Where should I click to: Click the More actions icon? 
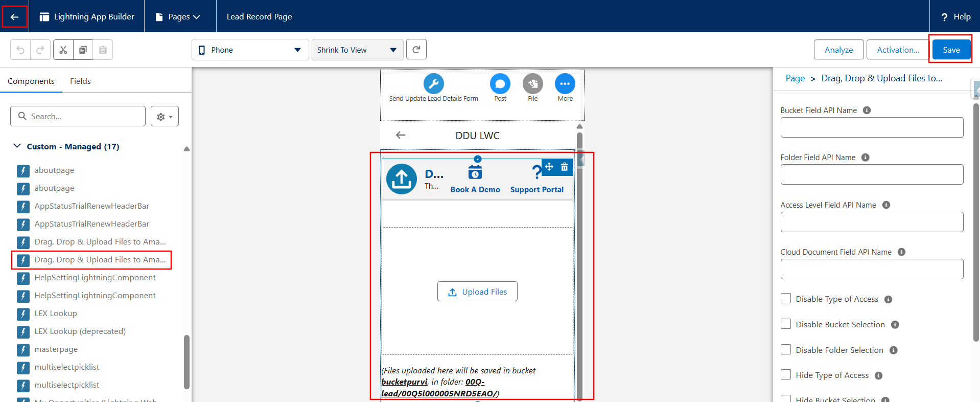coord(565,83)
